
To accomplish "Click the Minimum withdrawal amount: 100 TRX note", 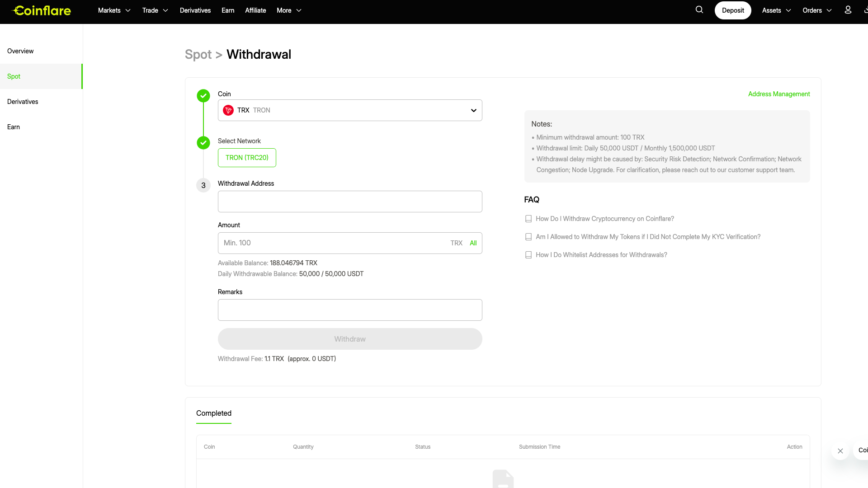I will click(x=590, y=137).
